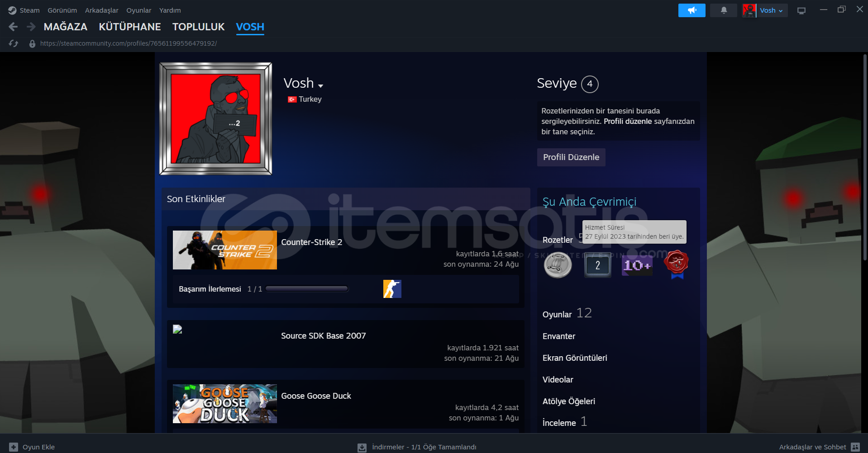
Task: Click the padlock icon beside the URL
Action: (32, 43)
